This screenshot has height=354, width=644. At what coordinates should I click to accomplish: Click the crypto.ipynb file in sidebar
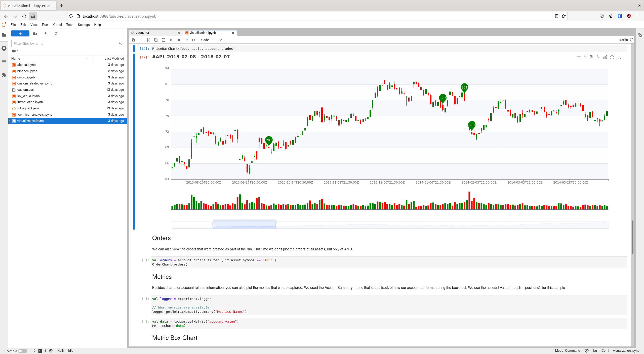(26, 77)
